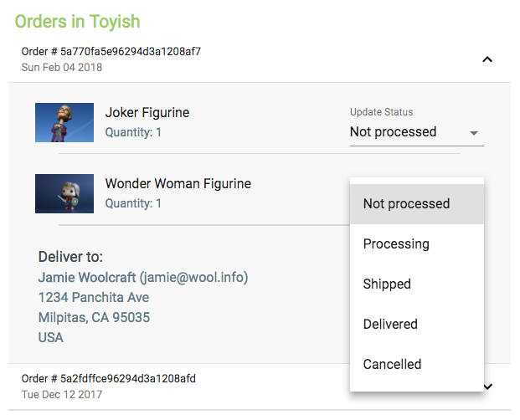Viewport: 520px width, 420px height.
Task: Click the Not processed selected value field
Action: (394, 132)
